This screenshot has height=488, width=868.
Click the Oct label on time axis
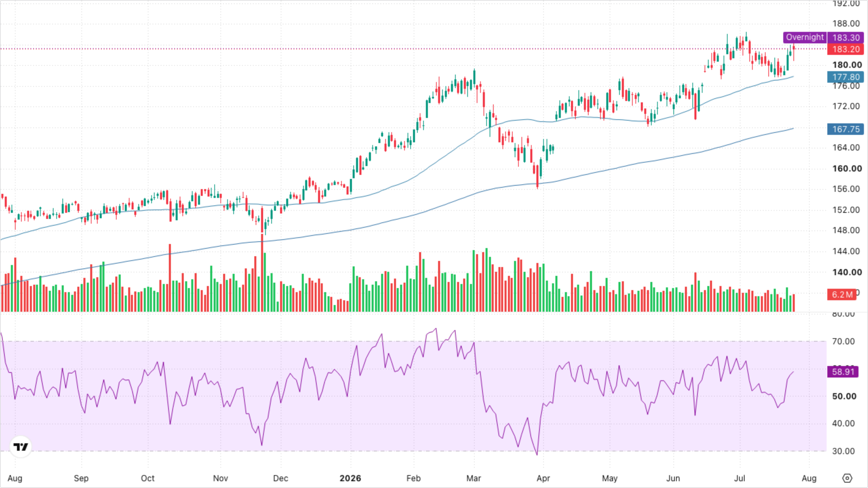147,478
